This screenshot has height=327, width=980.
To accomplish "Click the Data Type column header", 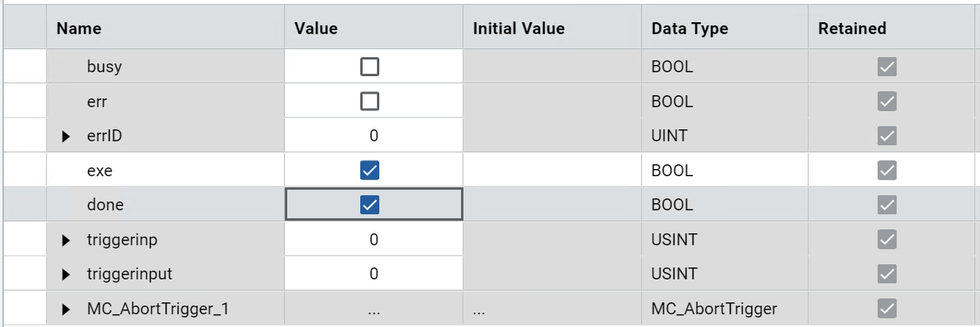I will click(690, 29).
